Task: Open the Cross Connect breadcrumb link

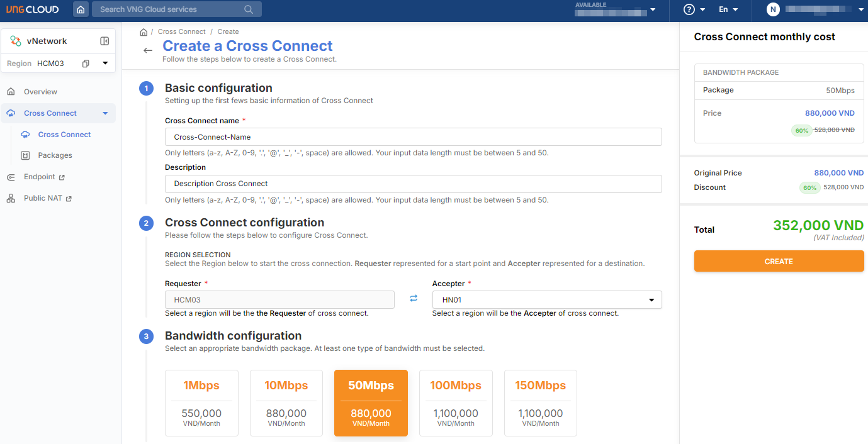Action: tap(181, 31)
